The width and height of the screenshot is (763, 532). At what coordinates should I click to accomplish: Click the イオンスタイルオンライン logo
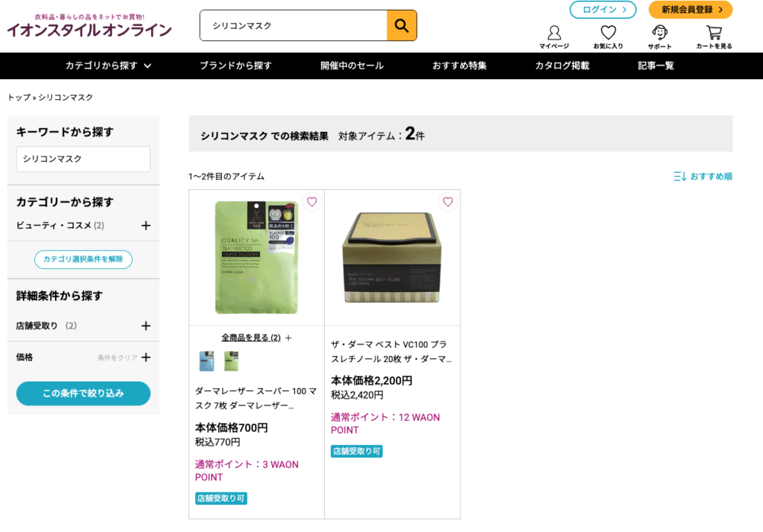(x=89, y=26)
